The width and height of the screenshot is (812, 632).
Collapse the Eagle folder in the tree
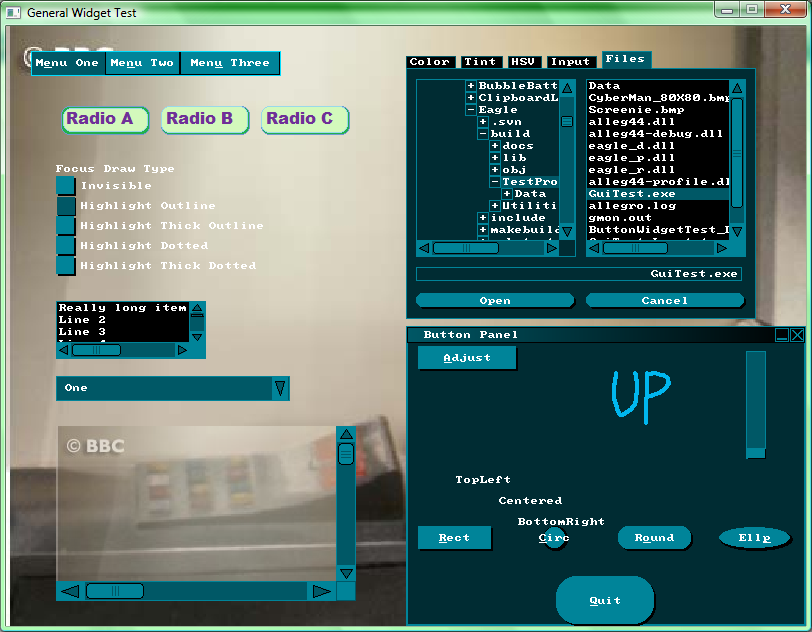(470, 110)
